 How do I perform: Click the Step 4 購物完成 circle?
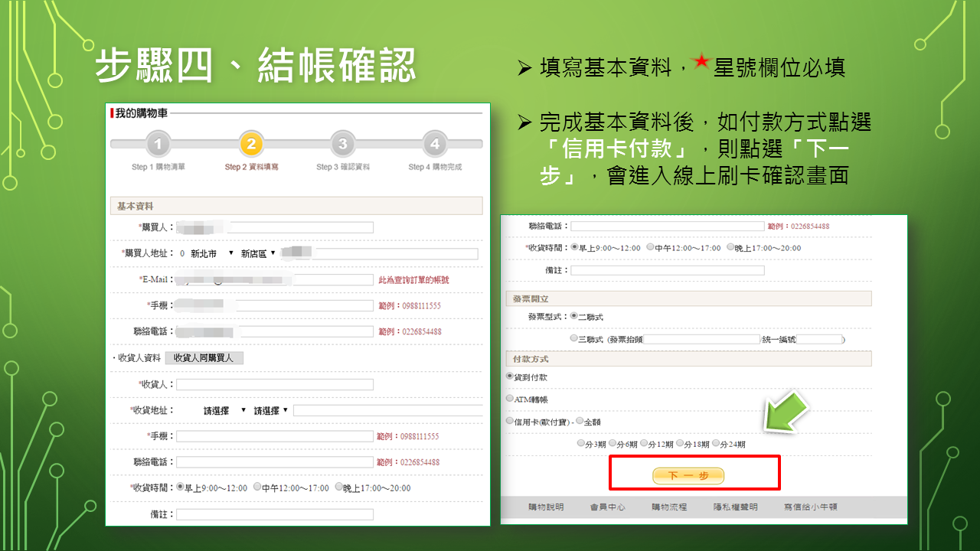(x=435, y=144)
